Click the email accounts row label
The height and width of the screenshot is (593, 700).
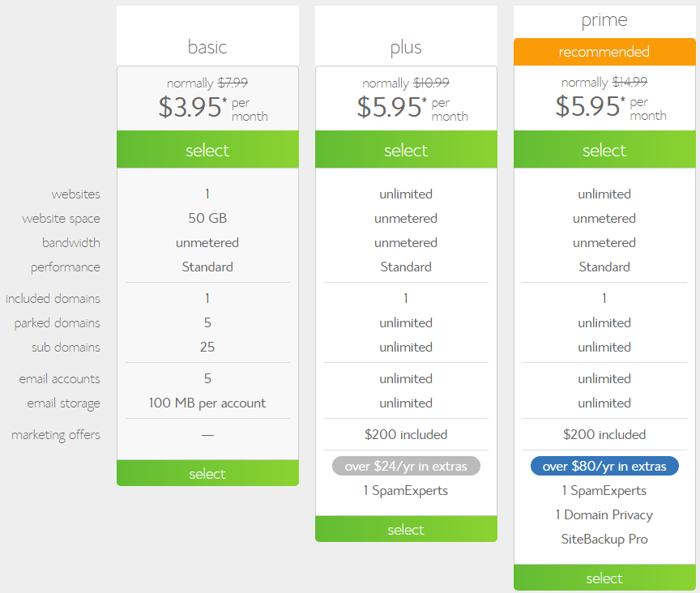pyautogui.click(x=59, y=378)
